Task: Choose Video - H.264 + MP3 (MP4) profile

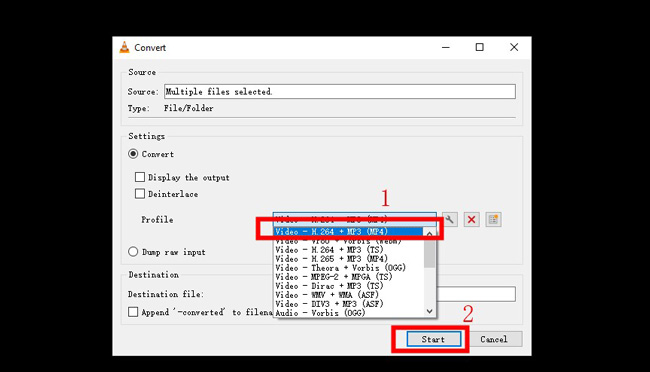Action: coord(349,231)
